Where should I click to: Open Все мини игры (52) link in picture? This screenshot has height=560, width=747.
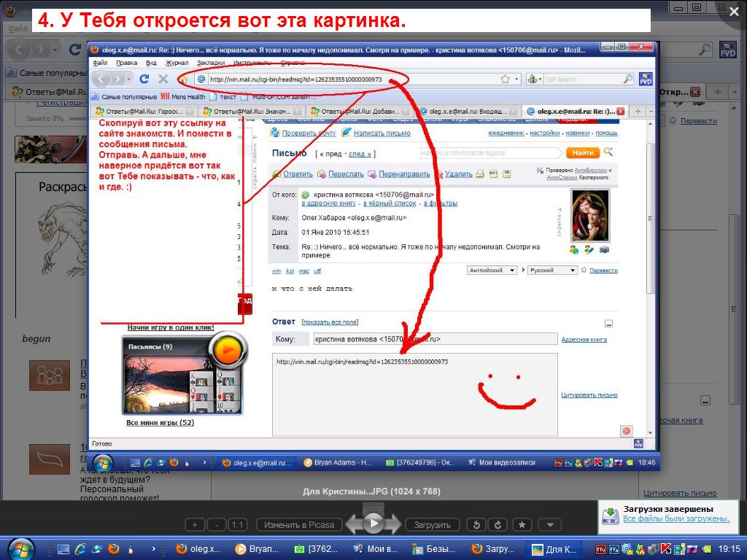click(160, 423)
